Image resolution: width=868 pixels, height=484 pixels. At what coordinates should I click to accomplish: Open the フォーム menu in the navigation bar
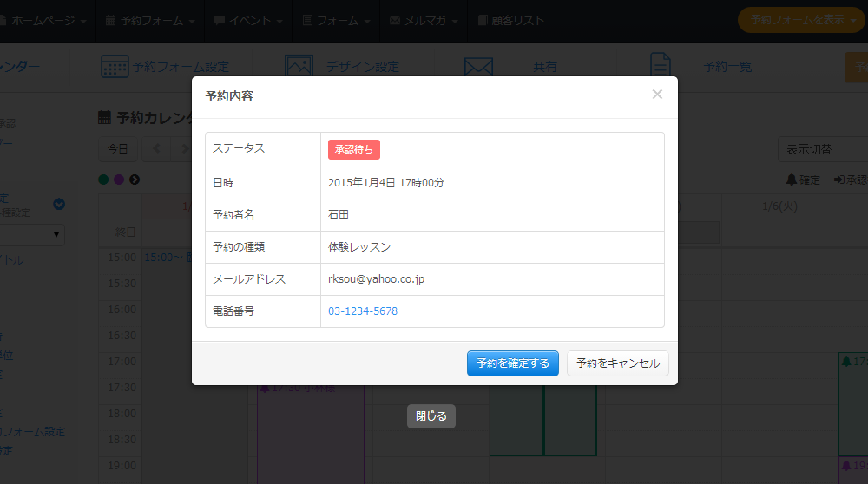pos(338,20)
